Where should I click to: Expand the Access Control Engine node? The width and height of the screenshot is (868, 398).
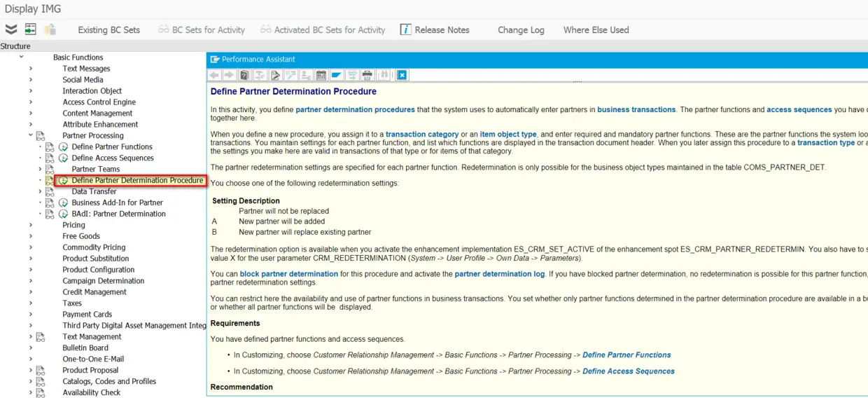coord(31,102)
